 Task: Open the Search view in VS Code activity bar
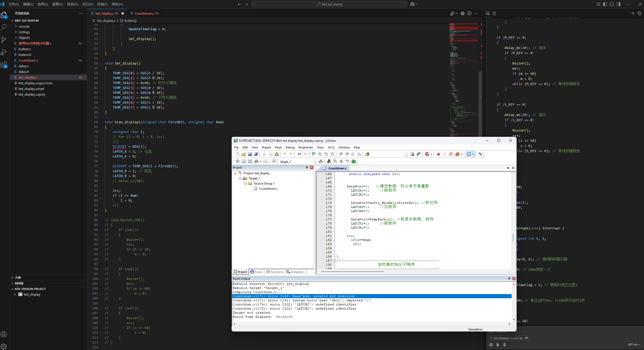4,27
